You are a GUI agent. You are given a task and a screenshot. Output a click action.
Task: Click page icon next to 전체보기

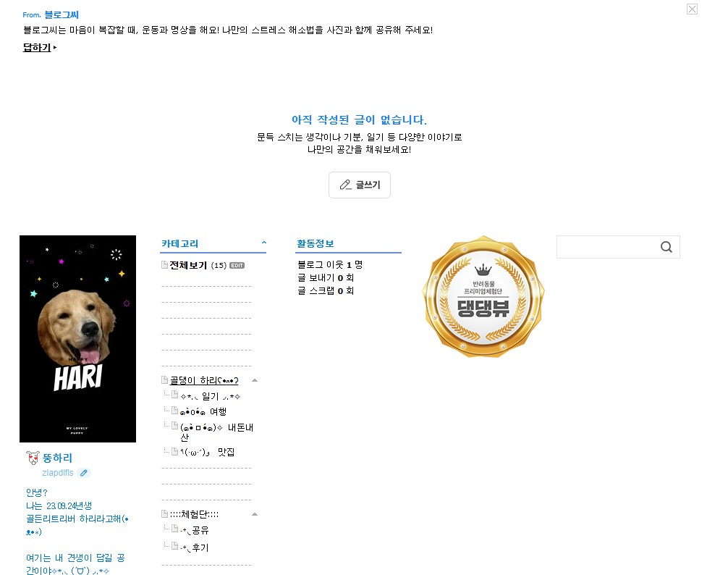164,265
